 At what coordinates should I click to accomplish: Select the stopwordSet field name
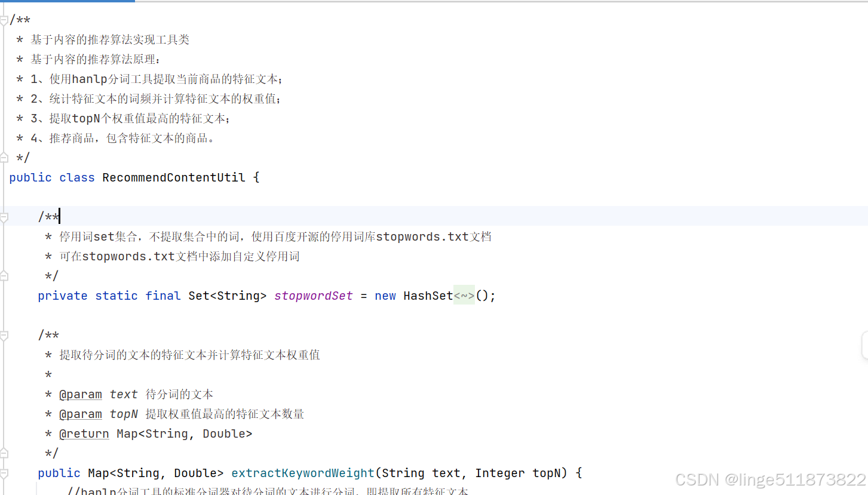[x=314, y=296]
